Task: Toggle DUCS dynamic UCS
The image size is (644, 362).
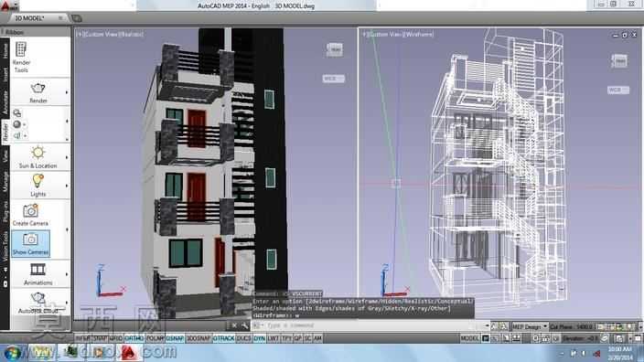Action: pyautogui.click(x=243, y=338)
